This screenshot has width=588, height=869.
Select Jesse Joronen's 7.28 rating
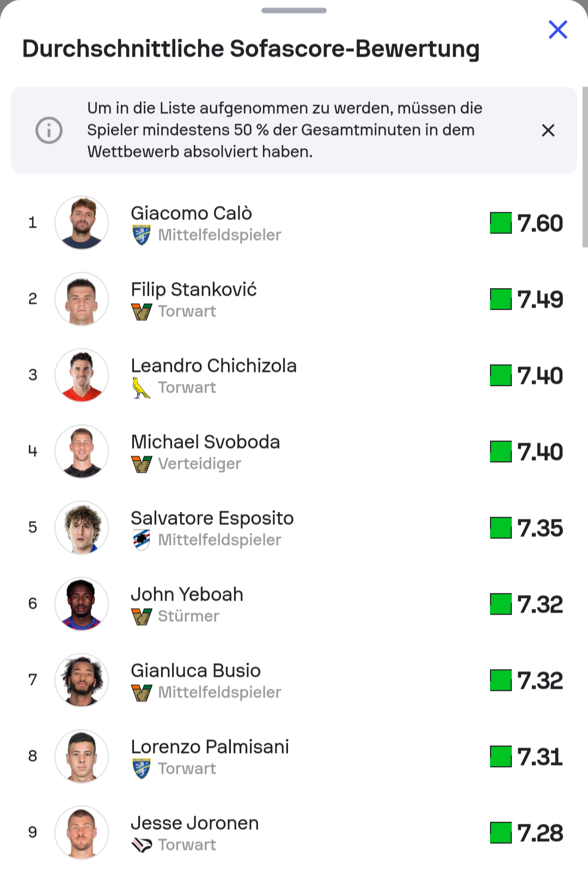point(540,833)
